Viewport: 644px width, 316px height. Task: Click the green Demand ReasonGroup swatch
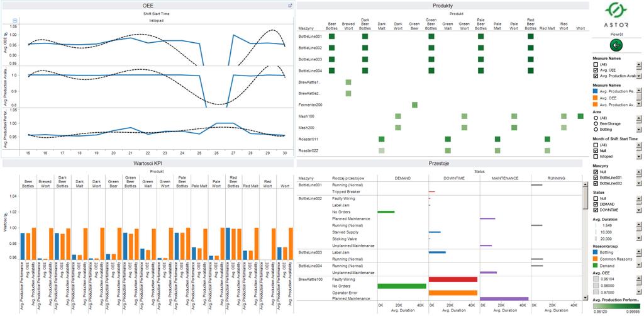click(x=596, y=266)
